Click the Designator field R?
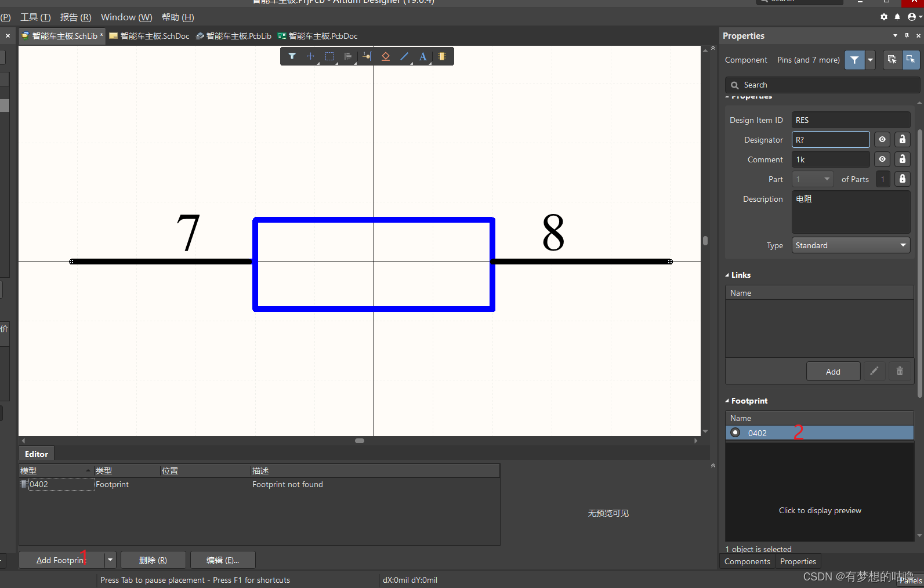The image size is (924, 588). (831, 140)
